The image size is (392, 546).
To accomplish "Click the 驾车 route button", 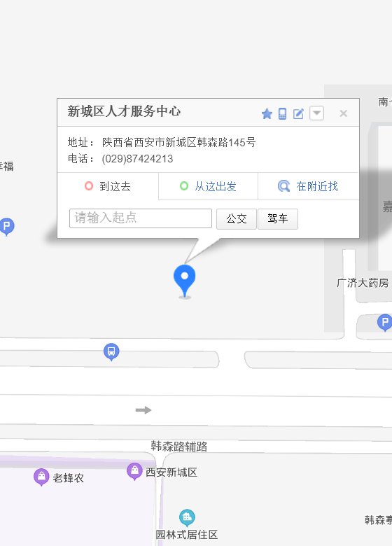I will (278, 218).
